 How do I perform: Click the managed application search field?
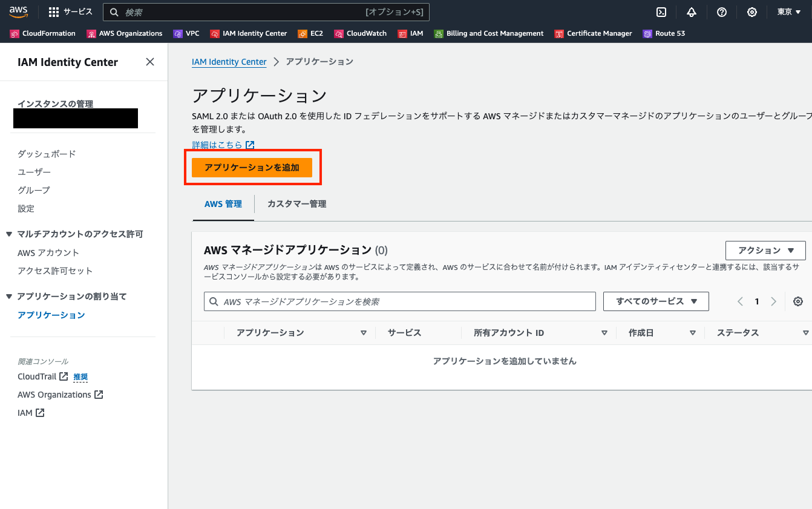[399, 301]
